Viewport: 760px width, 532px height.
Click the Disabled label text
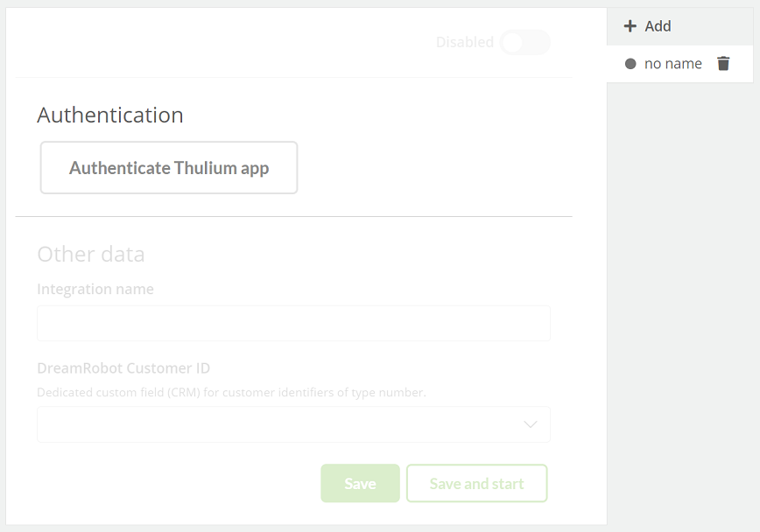click(465, 42)
